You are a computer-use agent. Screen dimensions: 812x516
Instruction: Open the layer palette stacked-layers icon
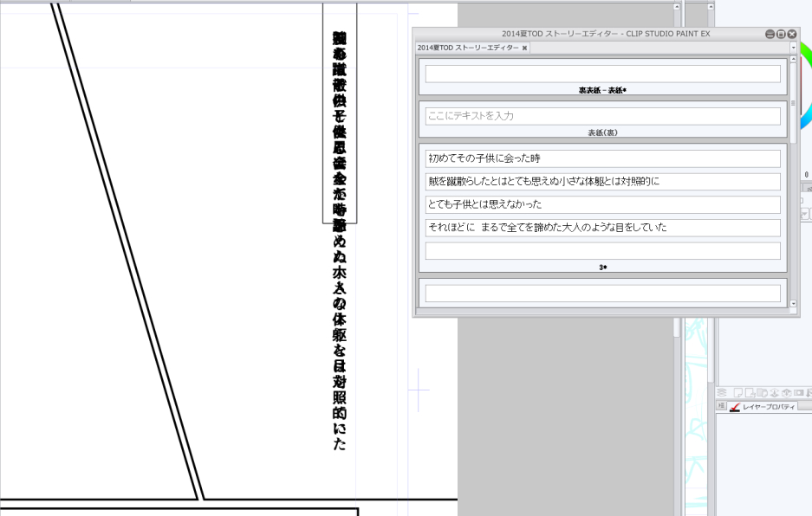(x=722, y=392)
